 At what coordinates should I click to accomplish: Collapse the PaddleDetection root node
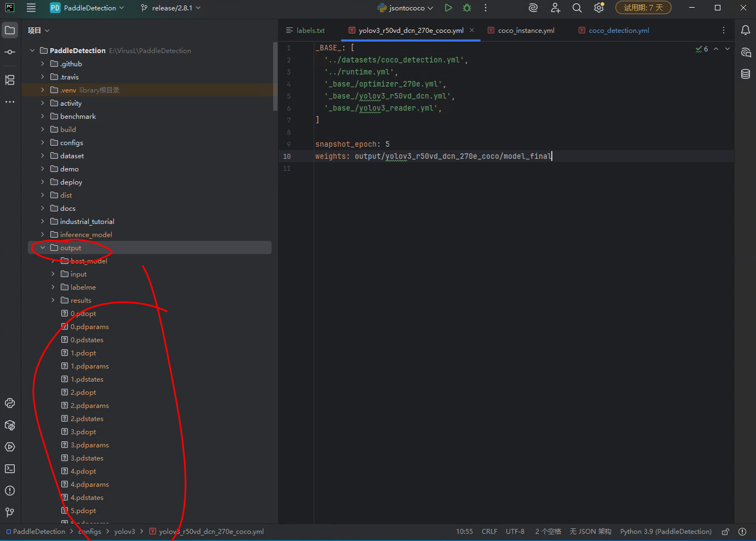(32, 50)
